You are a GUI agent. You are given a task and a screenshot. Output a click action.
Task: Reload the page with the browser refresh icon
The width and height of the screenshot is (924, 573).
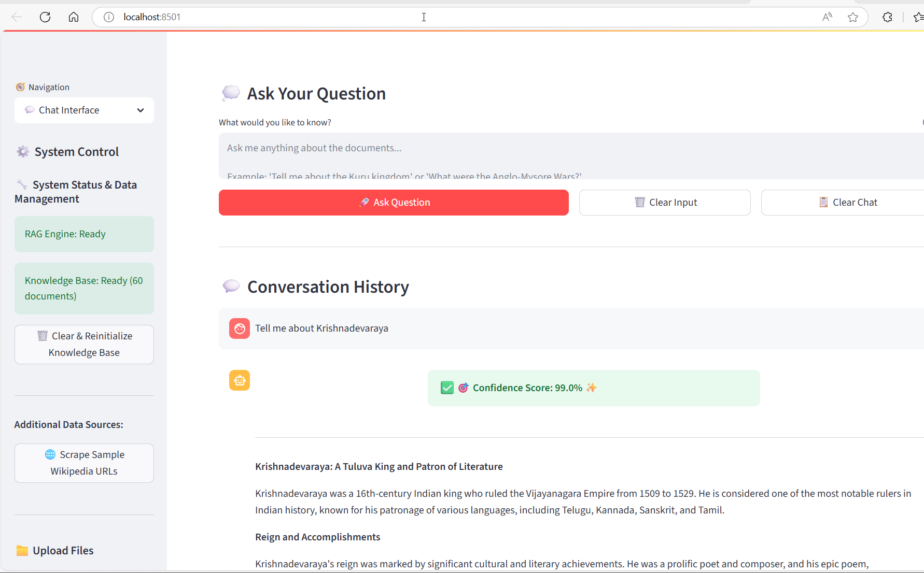point(45,17)
